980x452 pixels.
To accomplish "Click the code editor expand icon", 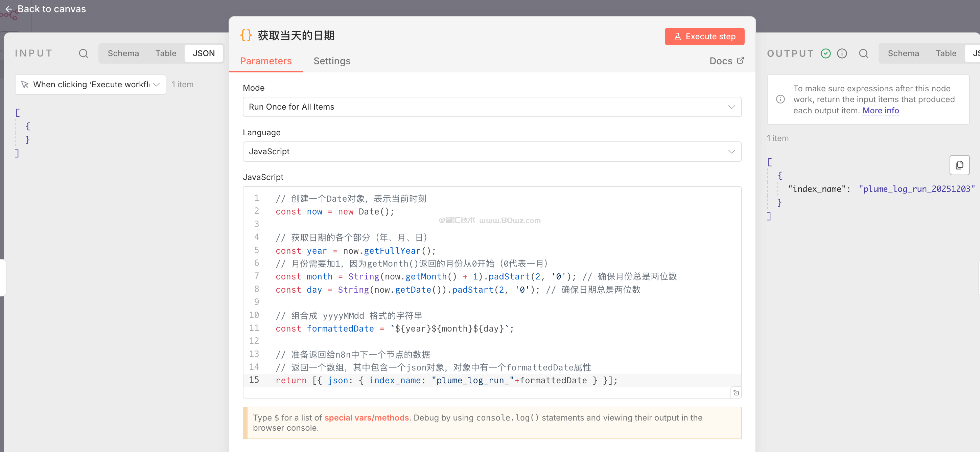I will (x=736, y=393).
